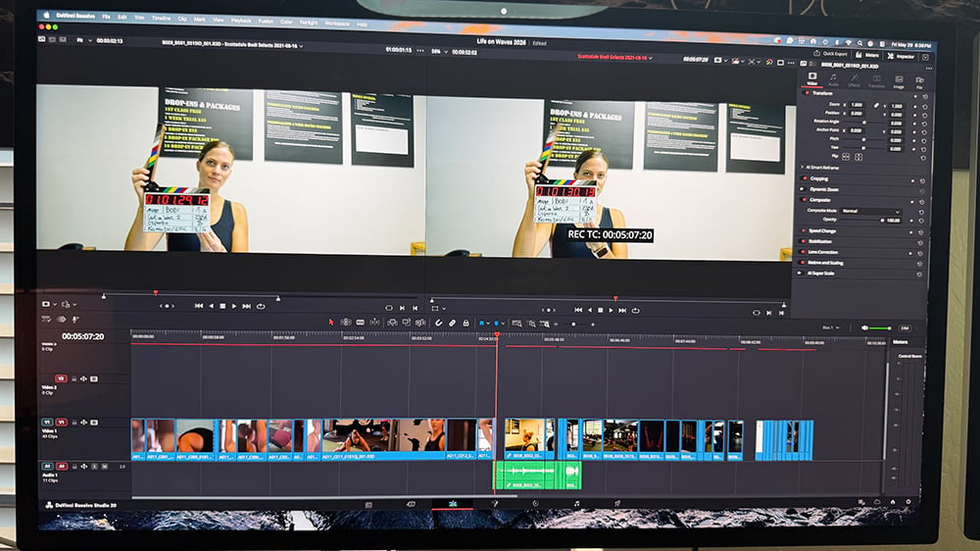Play the timeline viewer forward
Image resolution: width=980 pixels, height=551 pixels.
point(612,310)
